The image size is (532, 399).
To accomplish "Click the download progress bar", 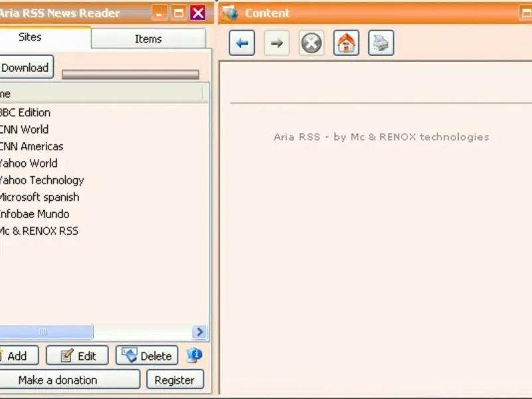I will (x=130, y=74).
